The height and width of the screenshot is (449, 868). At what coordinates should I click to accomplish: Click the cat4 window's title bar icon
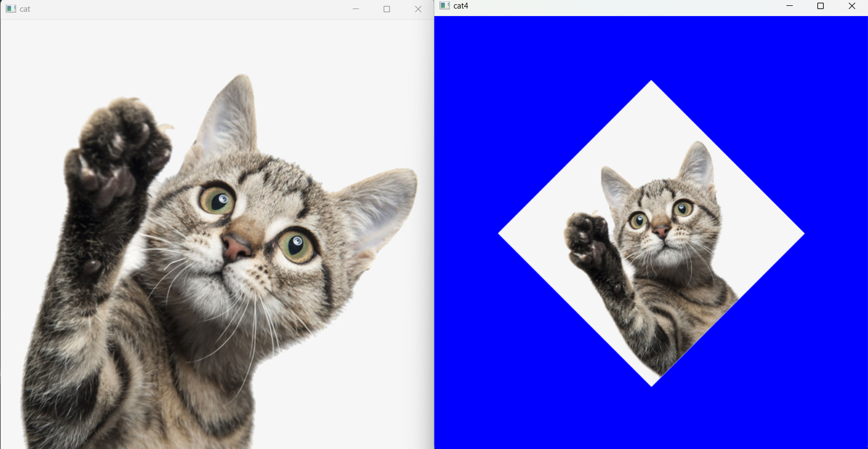tap(444, 6)
